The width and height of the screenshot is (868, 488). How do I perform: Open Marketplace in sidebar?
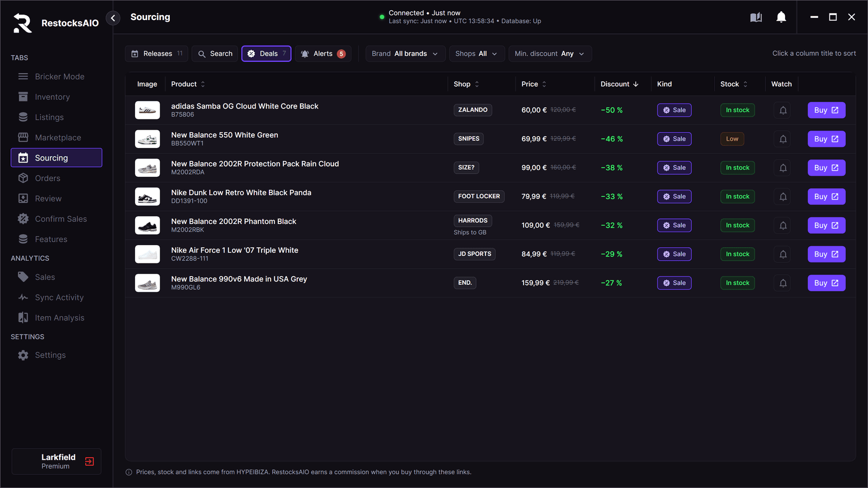click(56, 138)
